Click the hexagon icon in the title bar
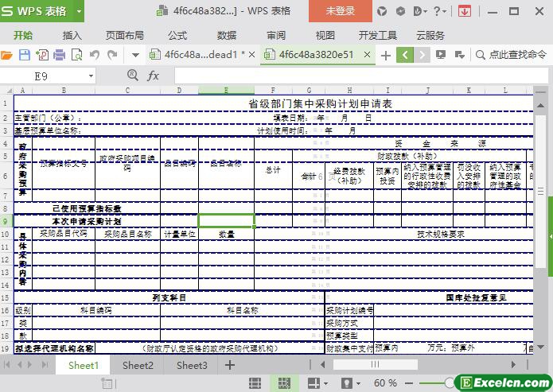Screen dimensions: 553x392 [x=400, y=11]
